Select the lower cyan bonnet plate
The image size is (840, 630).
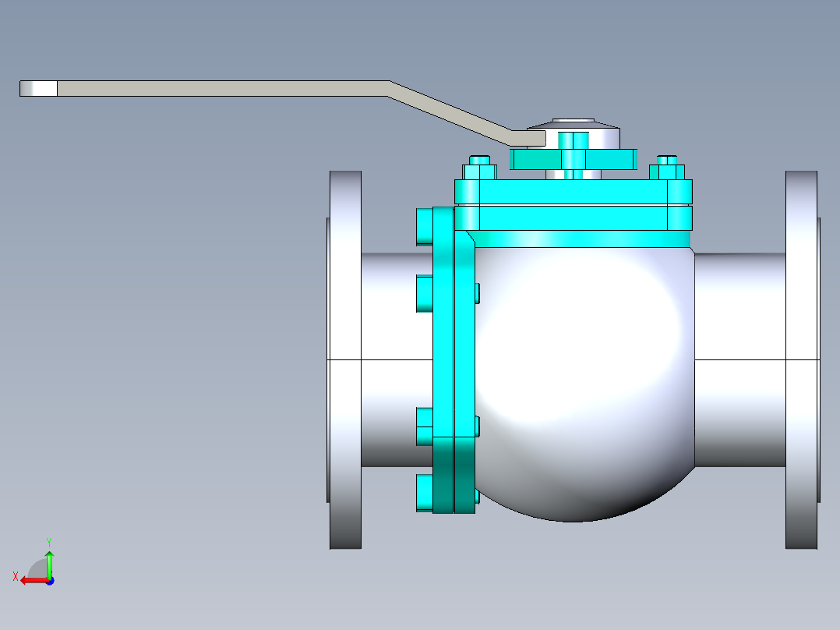click(x=574, y=218)
